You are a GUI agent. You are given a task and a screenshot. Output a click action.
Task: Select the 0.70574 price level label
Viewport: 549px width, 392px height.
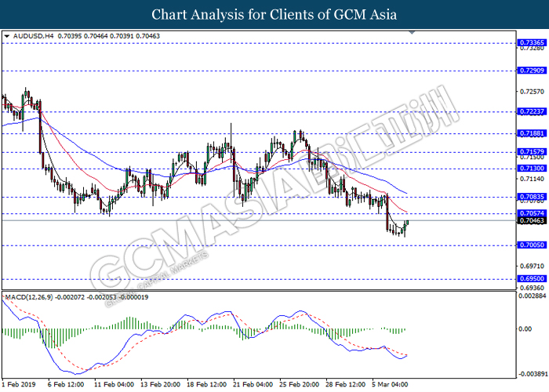[x=532, y=213]
